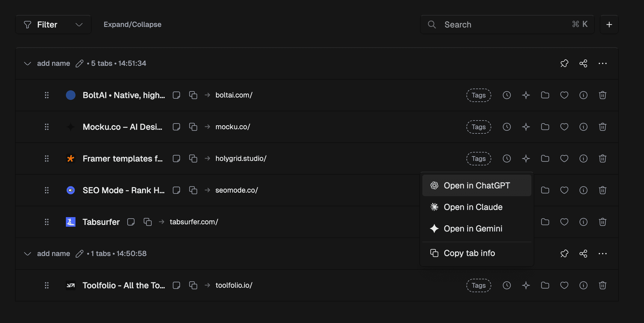Delete the Tabsurfer tab
Image resolution: width=644 pixels, height=323 pixels.
(x=603, y=222)
